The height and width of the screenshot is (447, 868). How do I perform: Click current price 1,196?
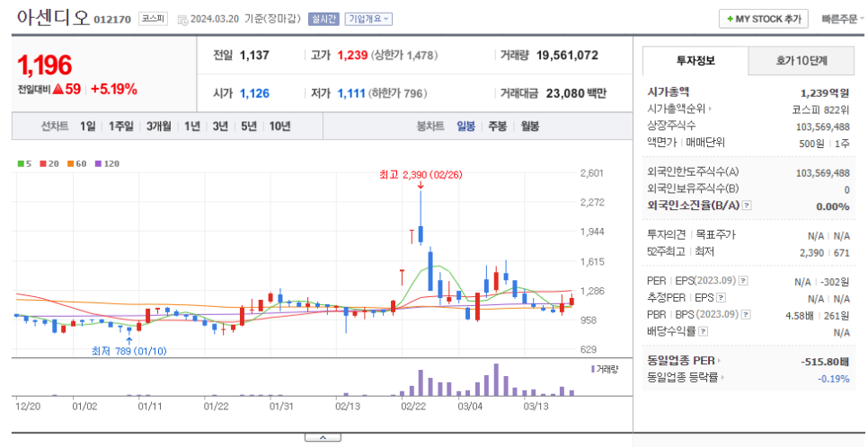[45, 66]
